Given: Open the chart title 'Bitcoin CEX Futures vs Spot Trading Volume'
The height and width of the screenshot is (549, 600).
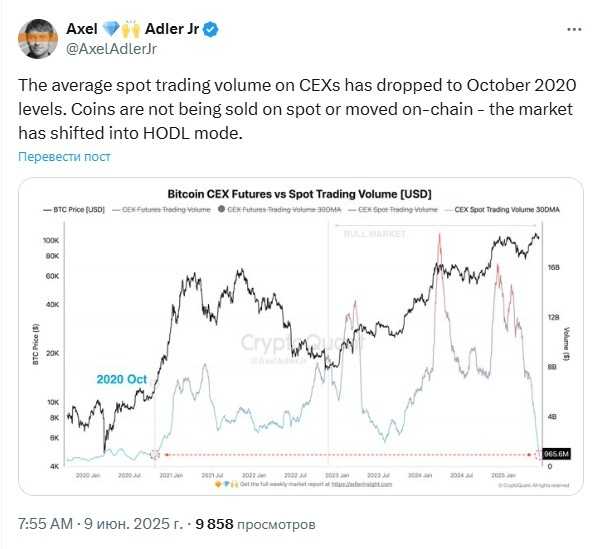Looking at the screenshot, I should (x=300, y=194).
